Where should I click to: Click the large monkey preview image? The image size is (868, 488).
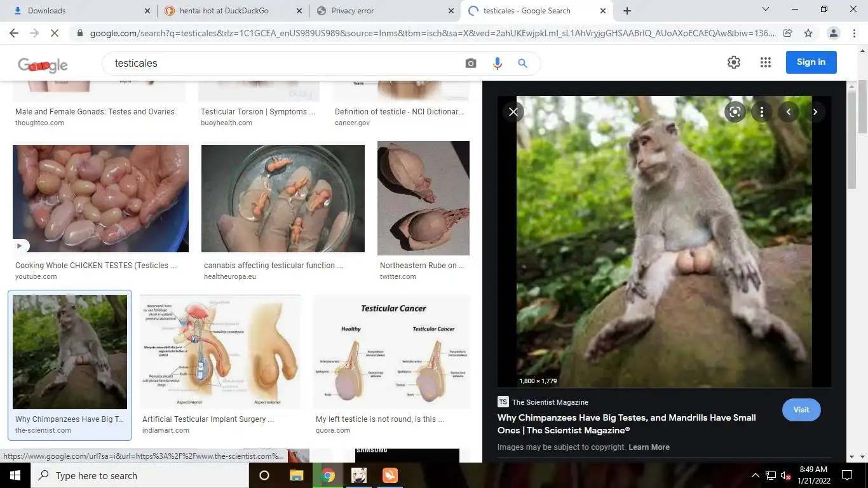click(x=664, y=241)
